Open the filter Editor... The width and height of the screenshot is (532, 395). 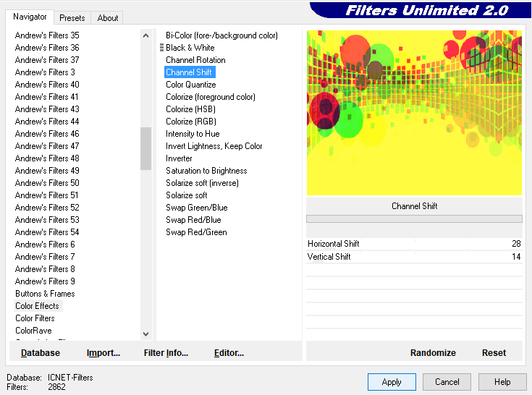click(229, 352)
